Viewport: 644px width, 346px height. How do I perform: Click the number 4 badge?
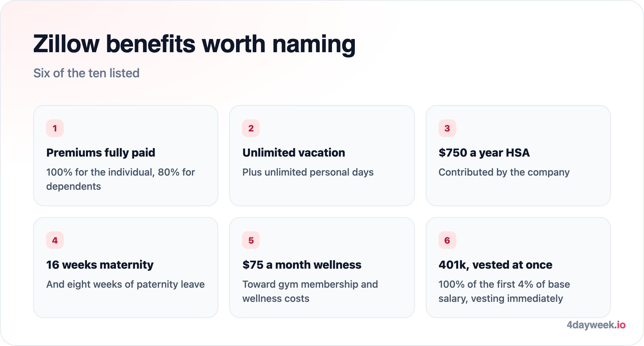[55, 240]
